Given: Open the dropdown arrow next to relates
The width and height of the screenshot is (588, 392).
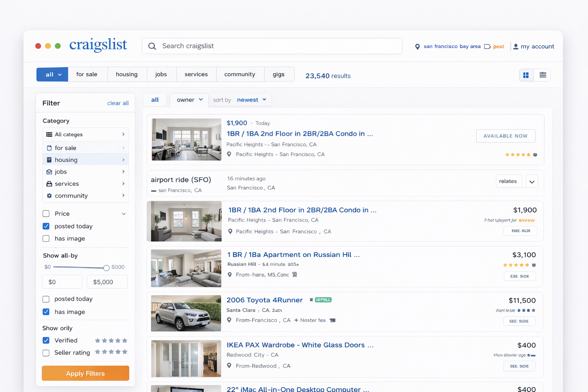Looking at the screenshot, I should coord(532,181).
